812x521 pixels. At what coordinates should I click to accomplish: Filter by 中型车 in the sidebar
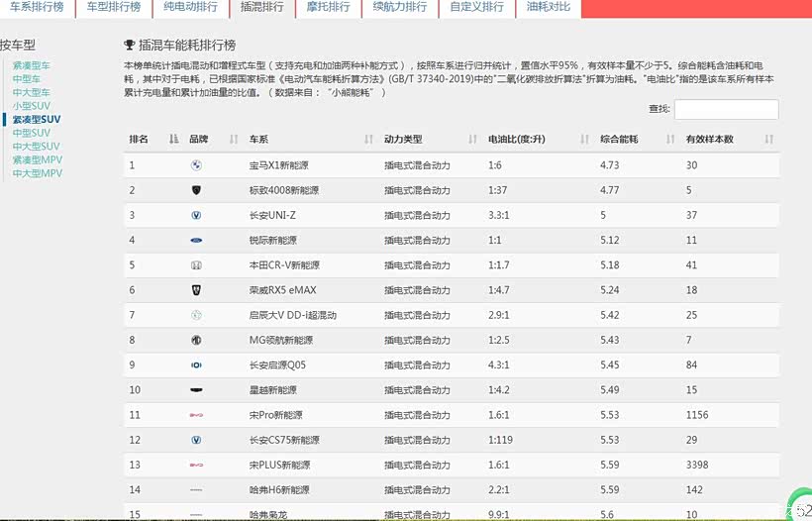click(27, 79)
